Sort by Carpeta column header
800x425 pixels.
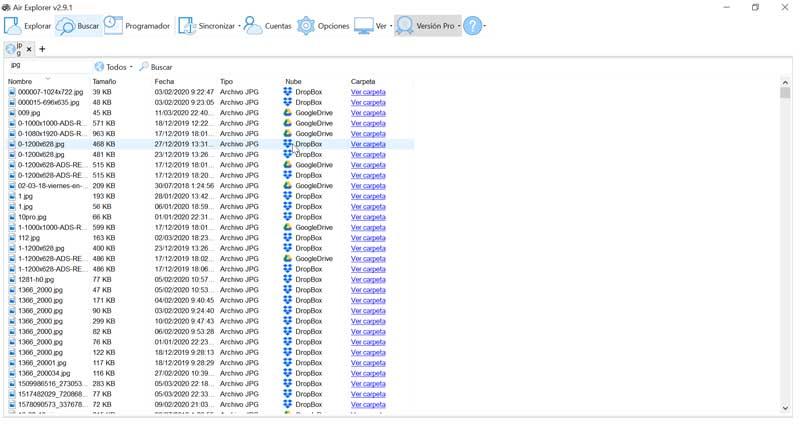click(363, 82)
